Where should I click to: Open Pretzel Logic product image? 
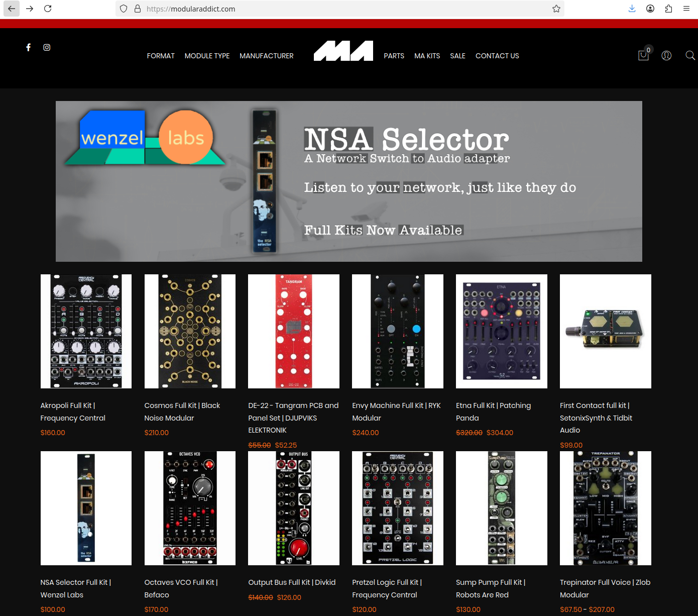pos(398,508)
